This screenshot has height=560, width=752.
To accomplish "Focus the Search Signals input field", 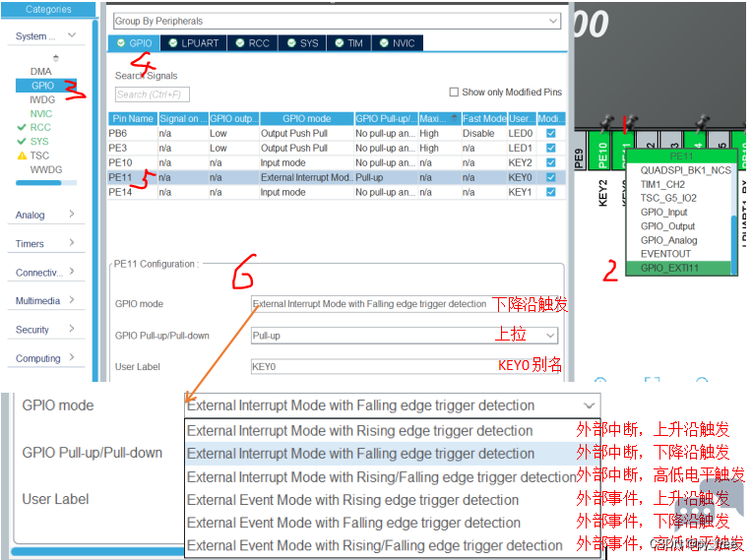I will 153,94.
